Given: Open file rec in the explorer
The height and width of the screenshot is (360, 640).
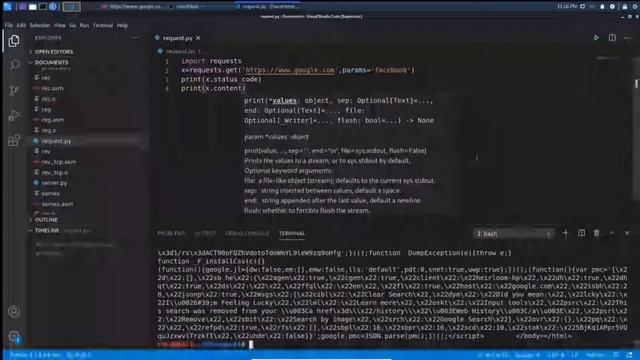Looking at the screenshot, I should click(x=46, y=78).
